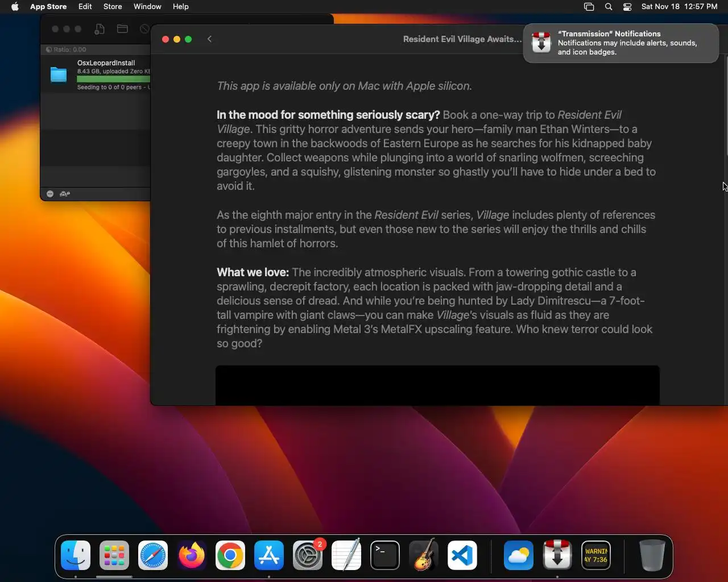Open the Edit menu
The image size is (728, 582).
point(85,7)
